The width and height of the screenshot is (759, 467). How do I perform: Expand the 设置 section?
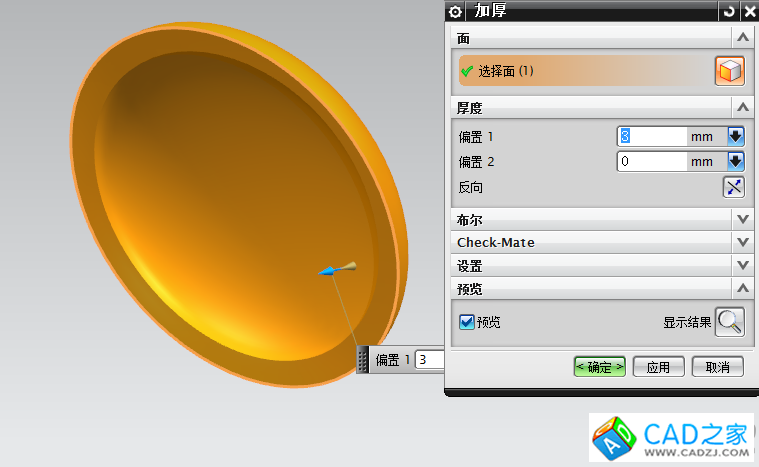pos(742,266)
